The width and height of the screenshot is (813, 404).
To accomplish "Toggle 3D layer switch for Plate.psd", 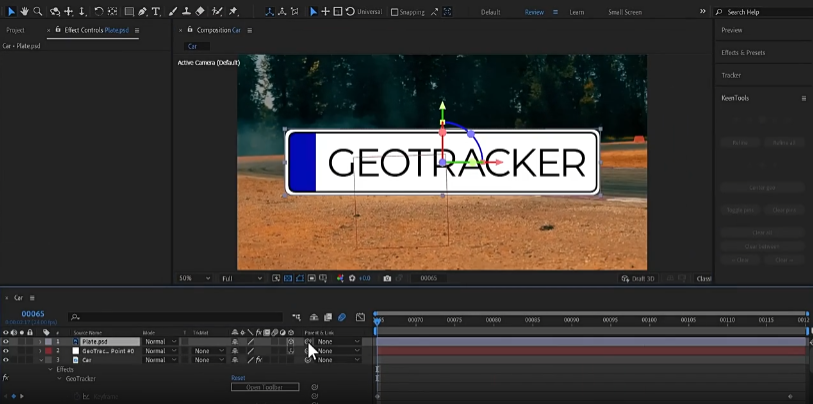I will 290,342.
